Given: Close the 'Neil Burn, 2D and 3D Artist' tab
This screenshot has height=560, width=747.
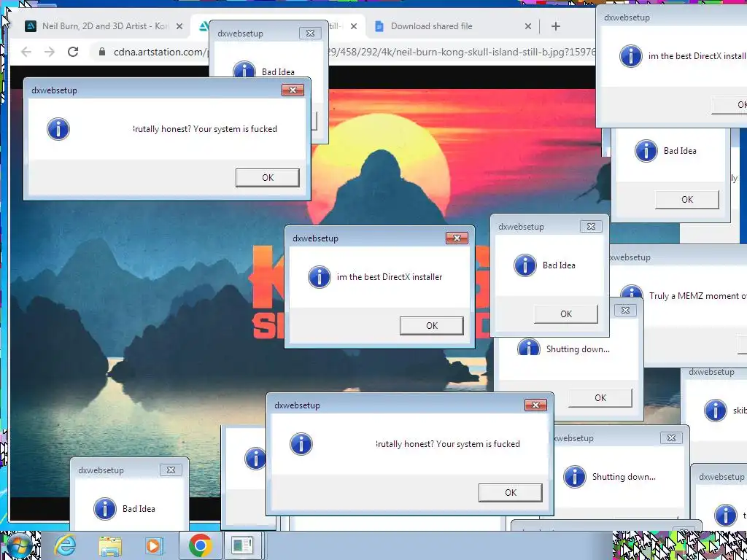Looking at the screenshot, I should coord(179,26).
